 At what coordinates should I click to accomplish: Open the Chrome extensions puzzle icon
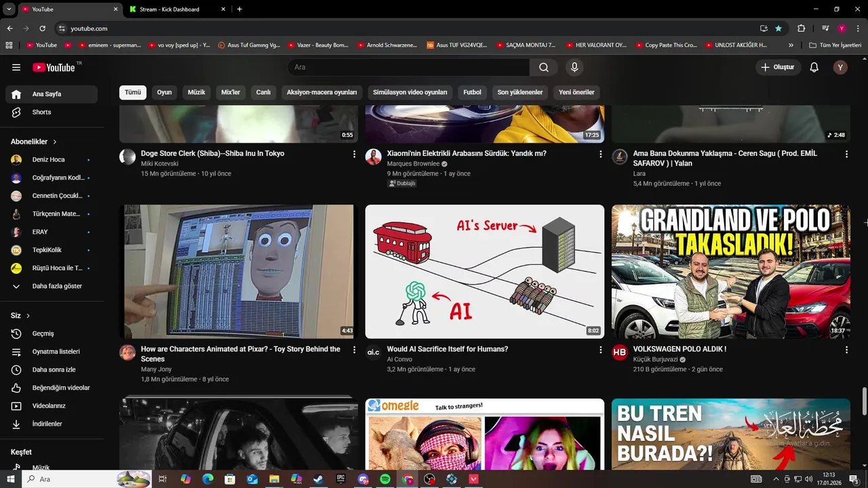pos(801,28)
